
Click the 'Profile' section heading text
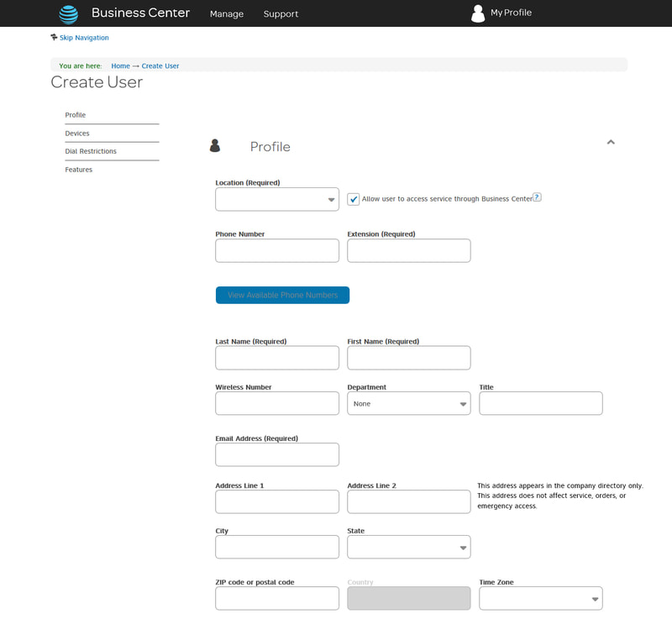coord(270,146)
